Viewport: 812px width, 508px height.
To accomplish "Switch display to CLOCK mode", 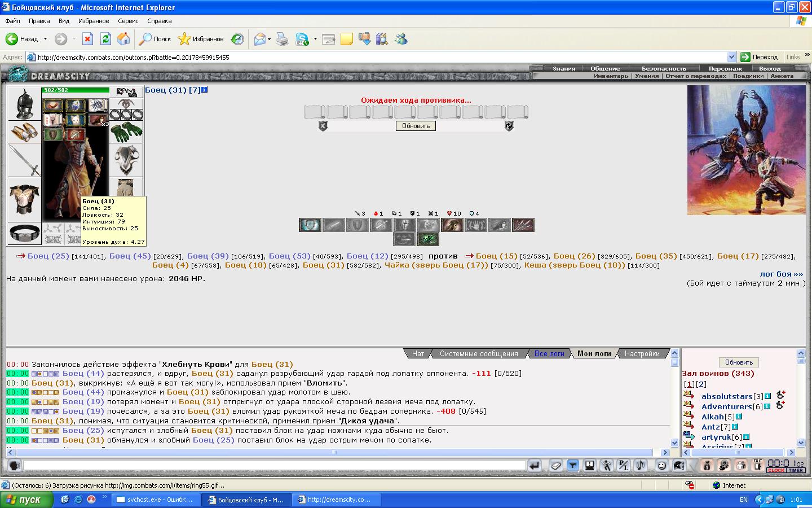I will [776, 470].
